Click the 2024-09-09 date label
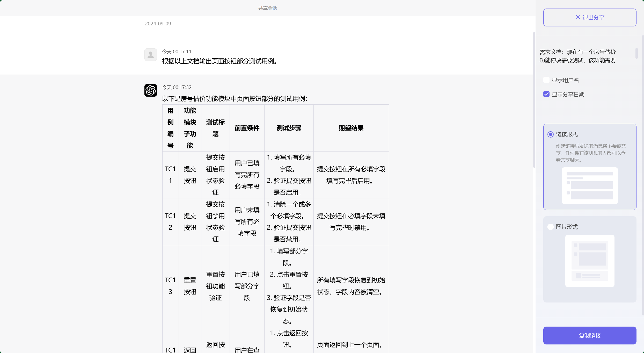The width and height of the screenshot is (644, 353). coord(158,24)
